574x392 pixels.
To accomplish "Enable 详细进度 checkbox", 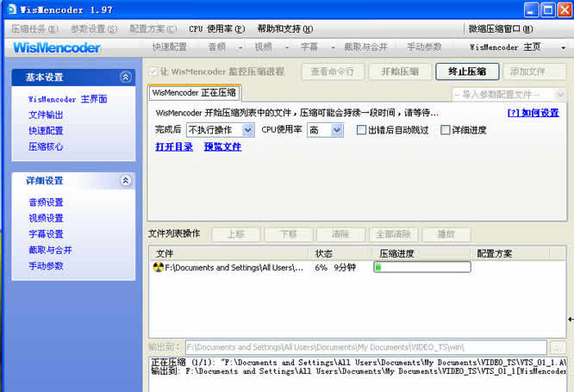I will [445, 129].
